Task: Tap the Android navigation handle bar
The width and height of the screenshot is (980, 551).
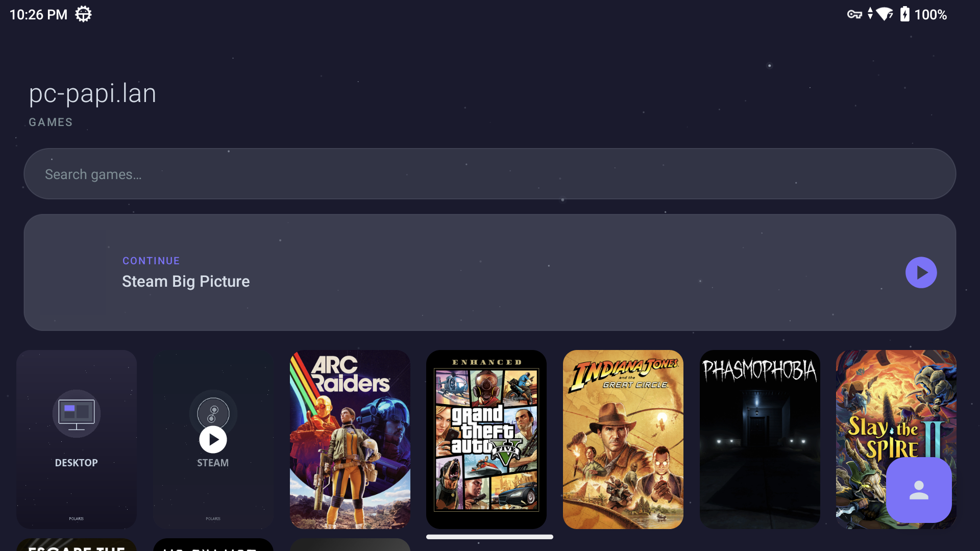Action: click(489, 537)
